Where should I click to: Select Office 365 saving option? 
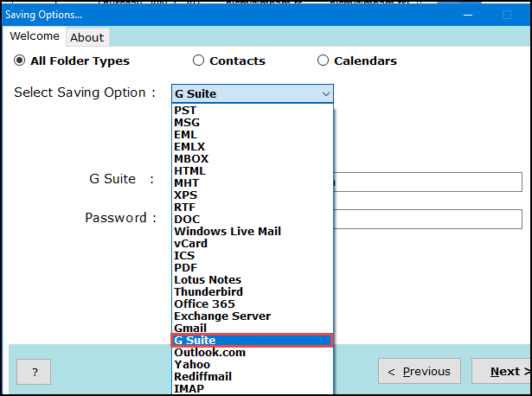[253, 303]
